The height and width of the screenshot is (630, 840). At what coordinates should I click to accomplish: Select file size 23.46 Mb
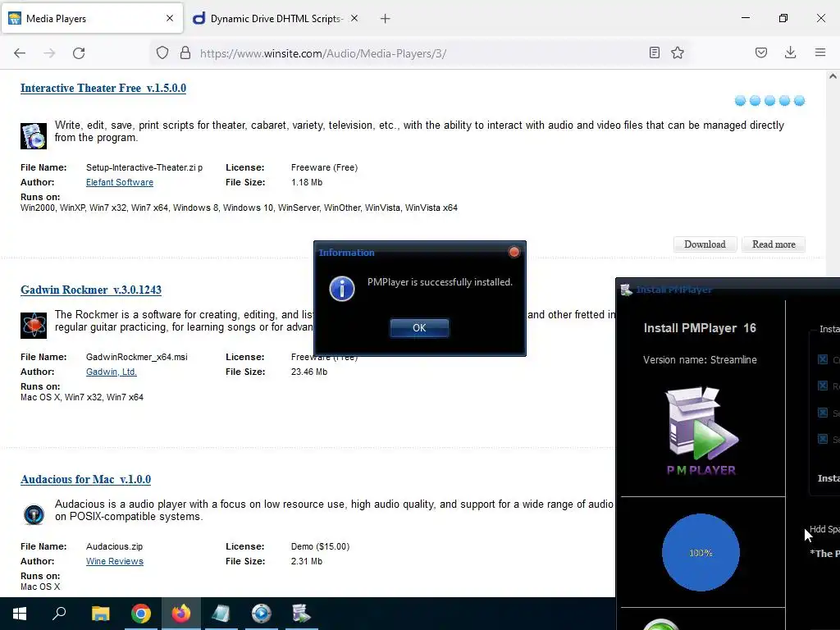point(309,372)
